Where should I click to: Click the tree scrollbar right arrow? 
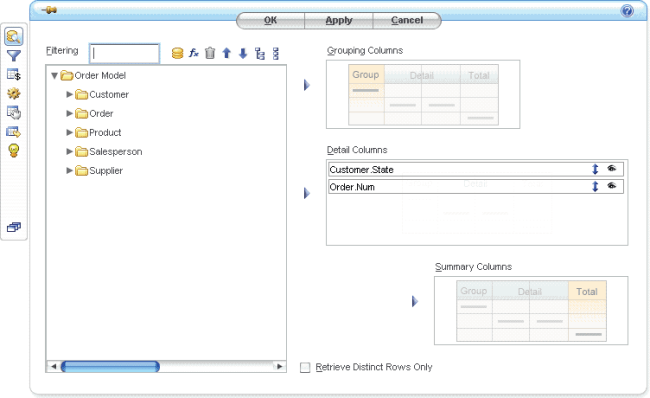click(x=279, y=366)
